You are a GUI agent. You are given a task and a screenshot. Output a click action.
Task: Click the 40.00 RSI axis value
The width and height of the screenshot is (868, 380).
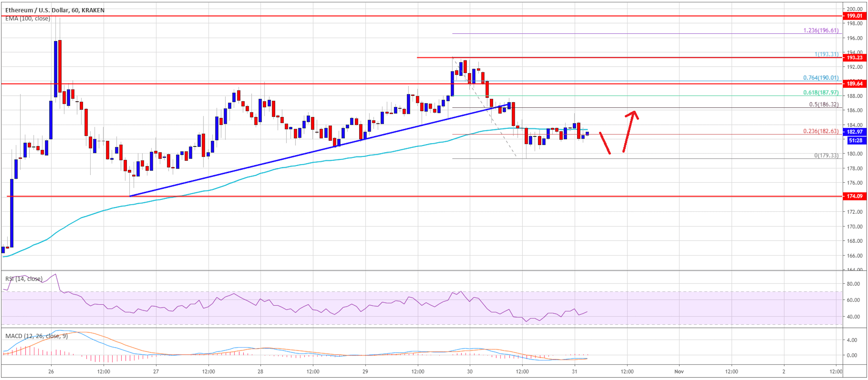pyautogui.click(x=853, y=317)
